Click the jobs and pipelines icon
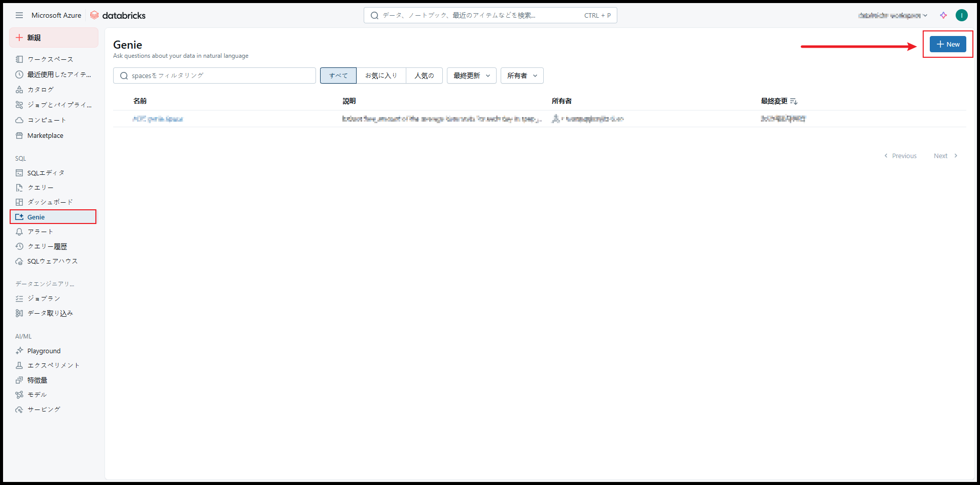 19,105
